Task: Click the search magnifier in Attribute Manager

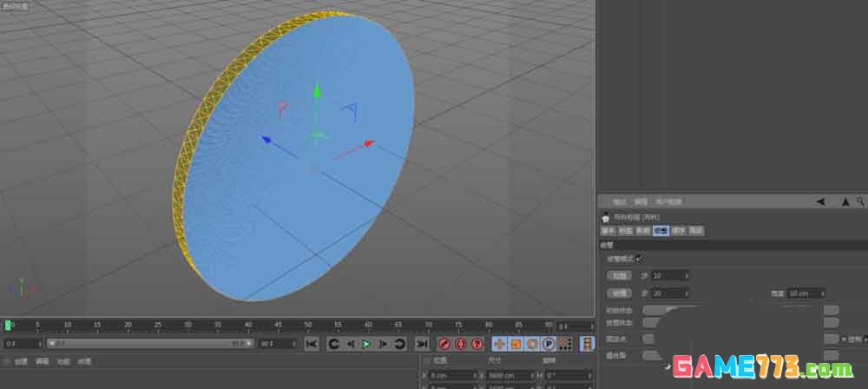Action: coord(861,201)
